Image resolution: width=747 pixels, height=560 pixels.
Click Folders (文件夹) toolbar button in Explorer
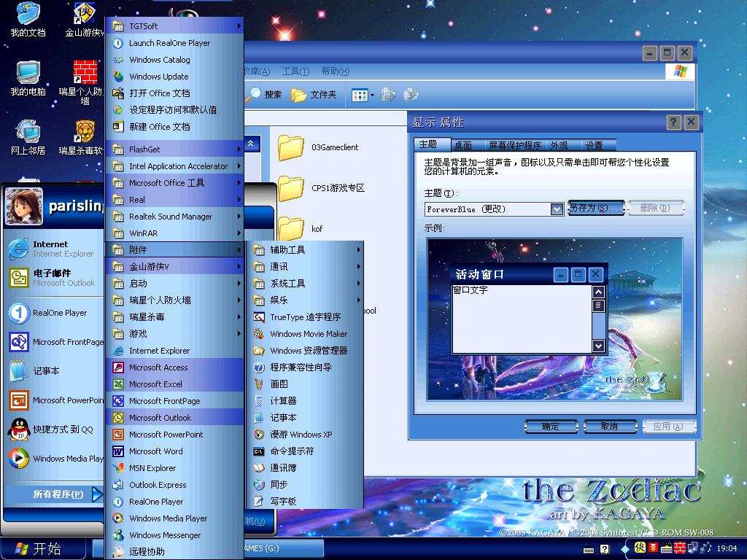point(314,94)
